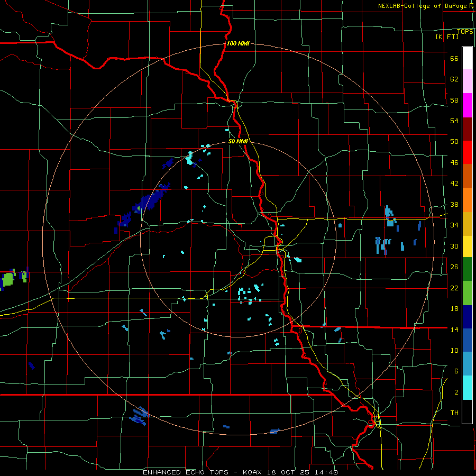Choose the navy blue legend swatch
This screenshot has height=476, width=476.
tap(467, 317)
